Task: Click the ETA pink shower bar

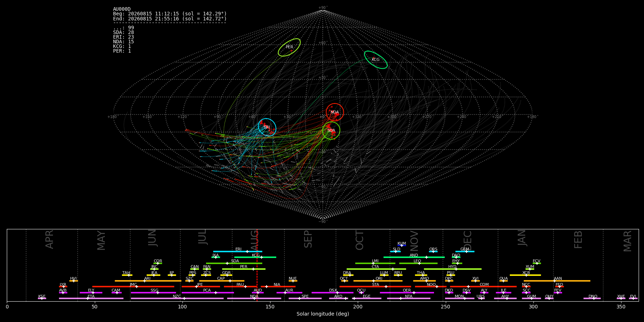Action: [x=91, y=298]
